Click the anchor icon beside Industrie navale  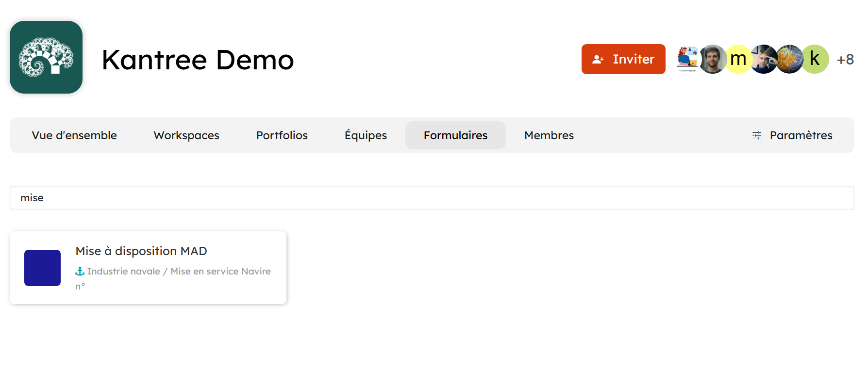80,272
